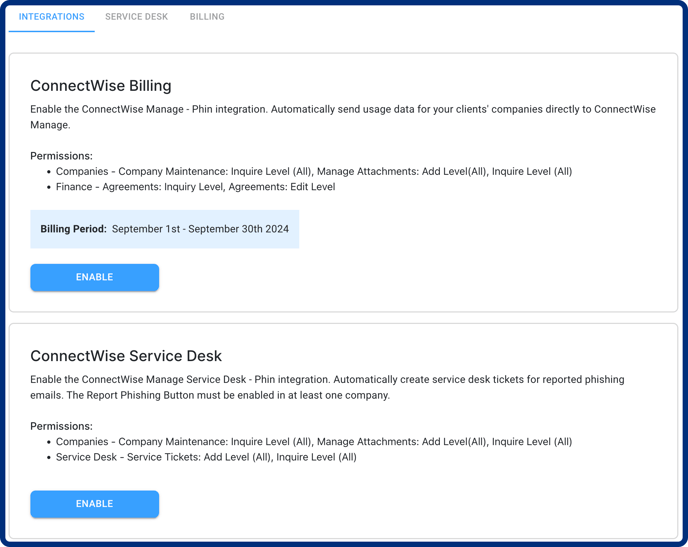Click the Companies permission line under ConnectWise Billing
The height and width of the screenshot is (547, 688).
(314, 172)
